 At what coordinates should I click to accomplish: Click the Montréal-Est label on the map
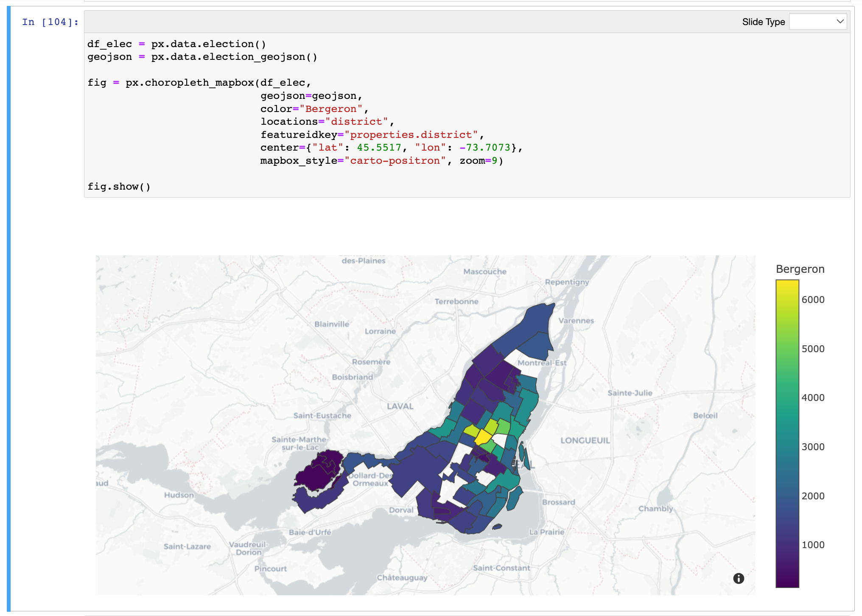[542, 363]
